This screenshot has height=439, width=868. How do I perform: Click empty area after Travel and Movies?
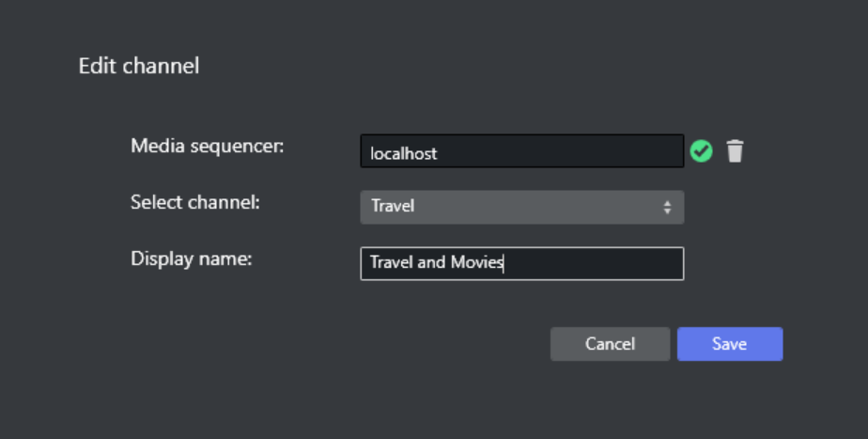point(592,263)
